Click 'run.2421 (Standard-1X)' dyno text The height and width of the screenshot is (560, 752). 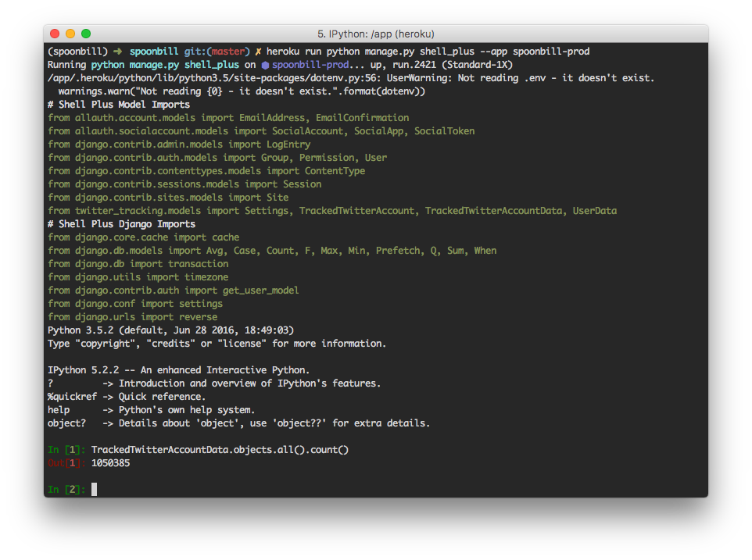tap(453, 65)
